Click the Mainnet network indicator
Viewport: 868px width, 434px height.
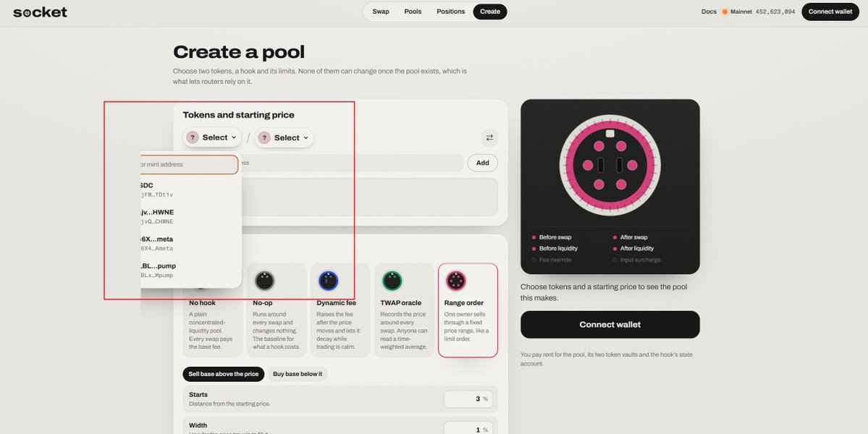pyautogui.click(x=737, y=12)
